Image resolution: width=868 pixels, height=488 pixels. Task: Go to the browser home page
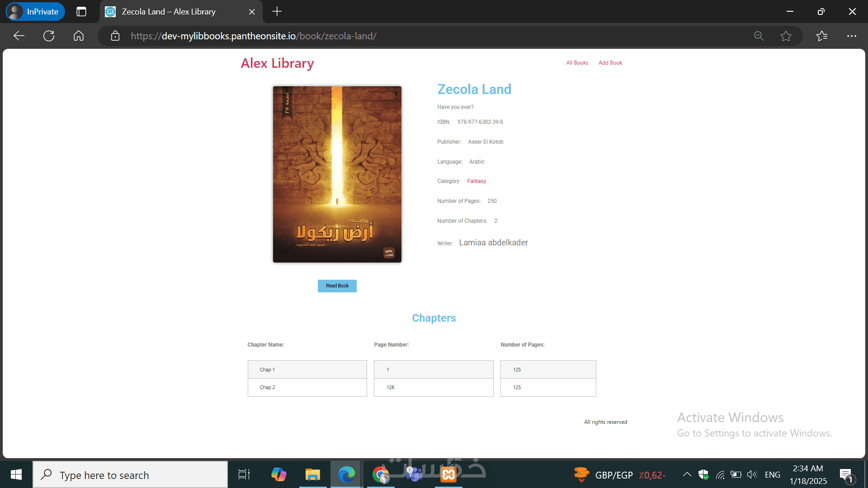pyautogui.click(x=79, y=36)
